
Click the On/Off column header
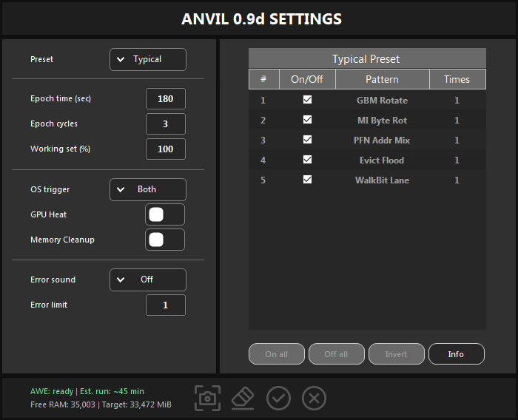pyautogui.click(x=307, y=79)
